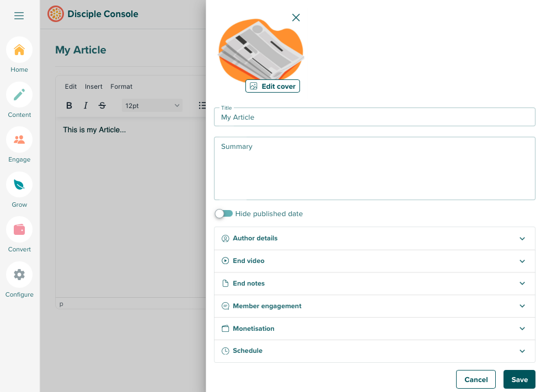Apply italic formatting in editor
The height and width of the screenshot is (392, 541).
[85, 105]
